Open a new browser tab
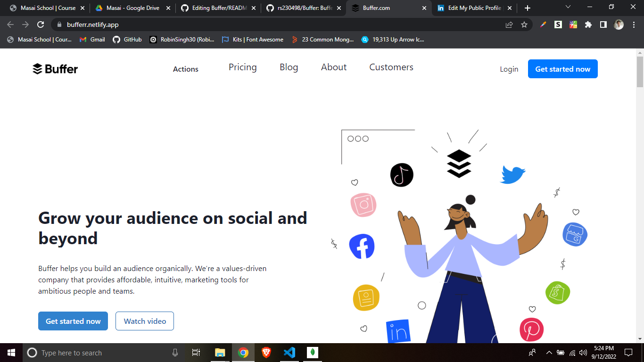 point(528,8)
